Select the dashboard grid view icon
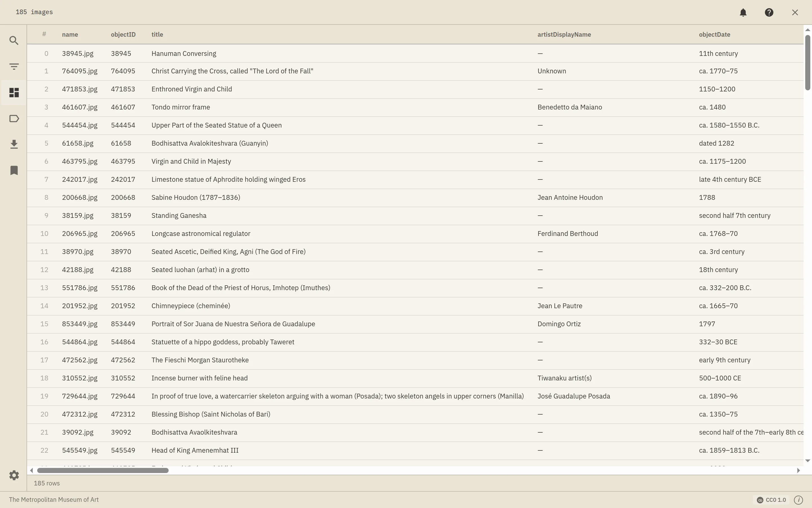This screenshot has width=812, height=508. [x=14, y=92]
